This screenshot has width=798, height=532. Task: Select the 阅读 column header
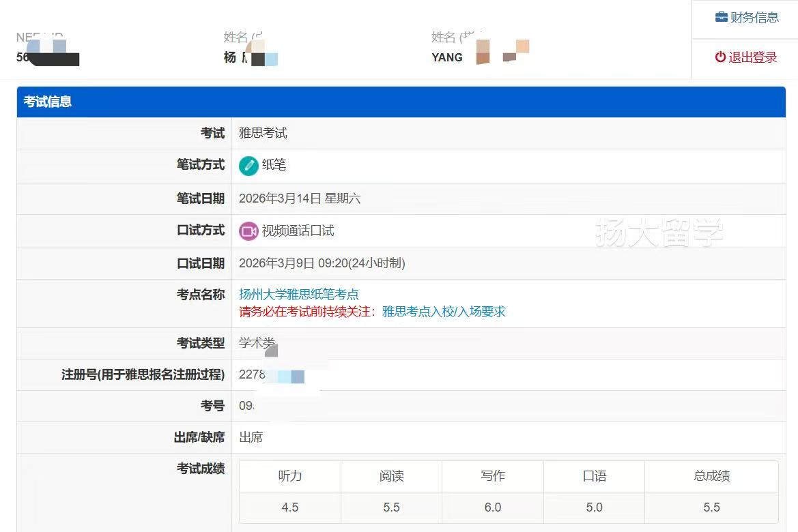(x=391, y=476)
